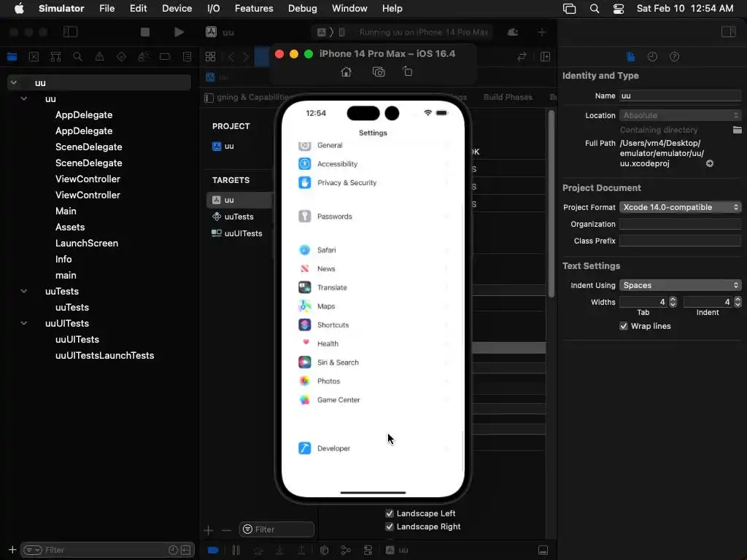The height and width of the screenshot is (560, 747).
Task: Uncheck Landscape Right orientation
Action: click(390, 526)
